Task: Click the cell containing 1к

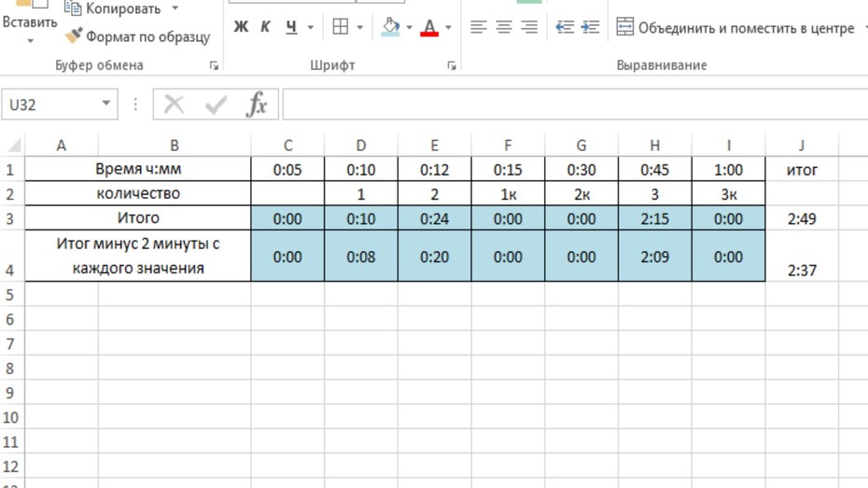Action: pos(508,194)
